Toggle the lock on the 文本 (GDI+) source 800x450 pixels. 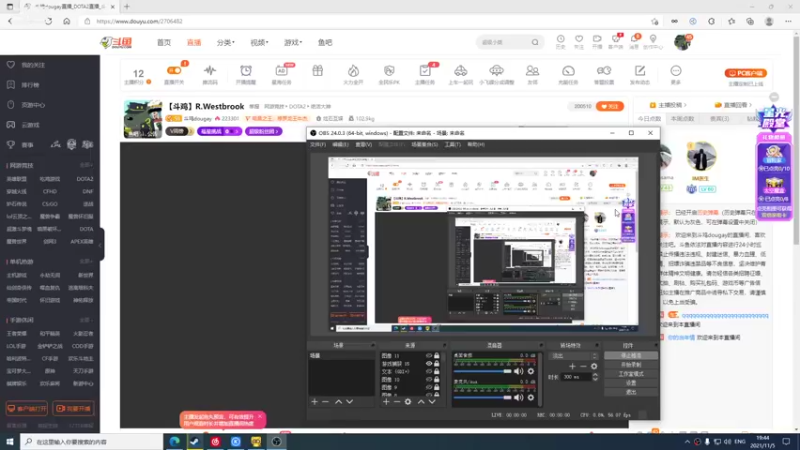pos(436,371)
